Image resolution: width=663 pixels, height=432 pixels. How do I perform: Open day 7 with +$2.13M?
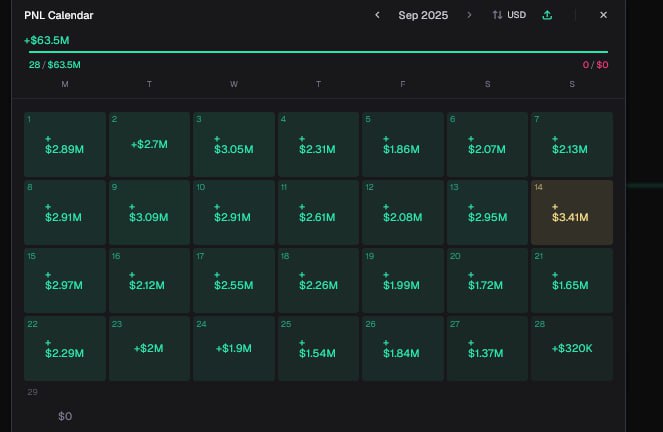572,145
